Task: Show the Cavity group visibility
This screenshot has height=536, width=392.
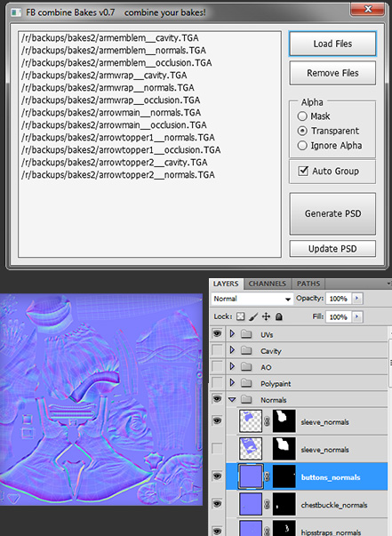Action: click(x=217, y=350)
